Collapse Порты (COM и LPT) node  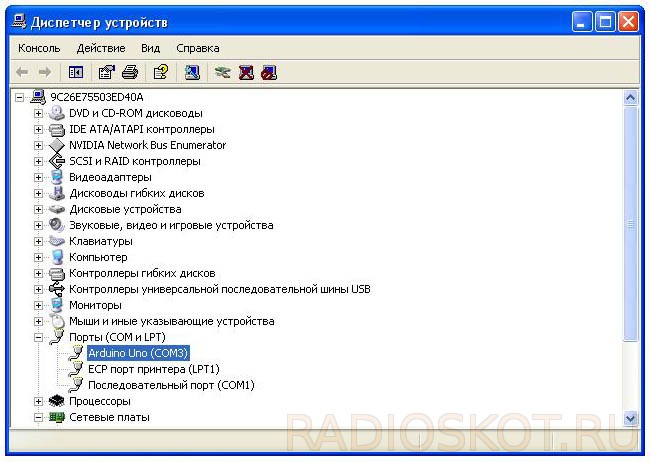pos(38,338)
